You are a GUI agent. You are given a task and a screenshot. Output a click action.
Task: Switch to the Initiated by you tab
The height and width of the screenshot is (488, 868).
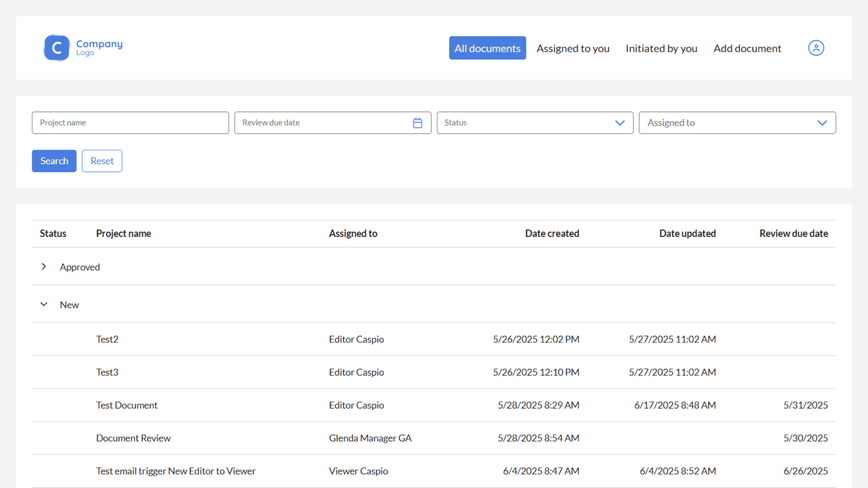click(x=661, y=48)
